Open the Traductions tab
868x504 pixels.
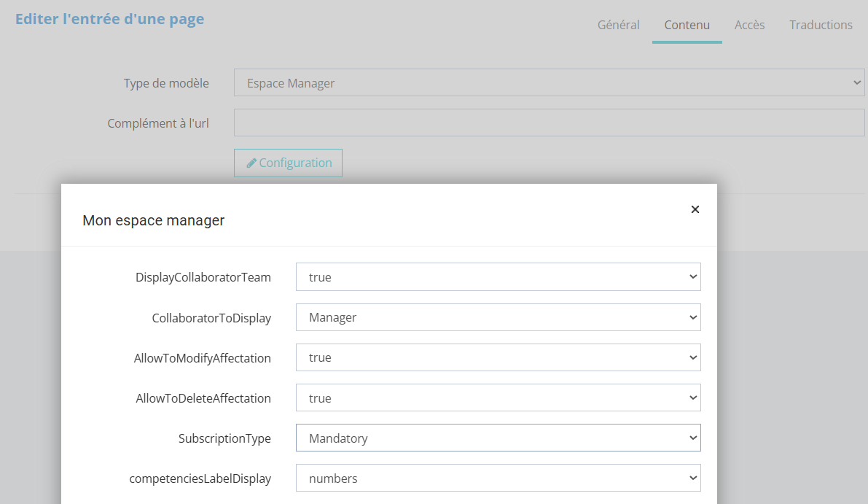pos(821,25)
